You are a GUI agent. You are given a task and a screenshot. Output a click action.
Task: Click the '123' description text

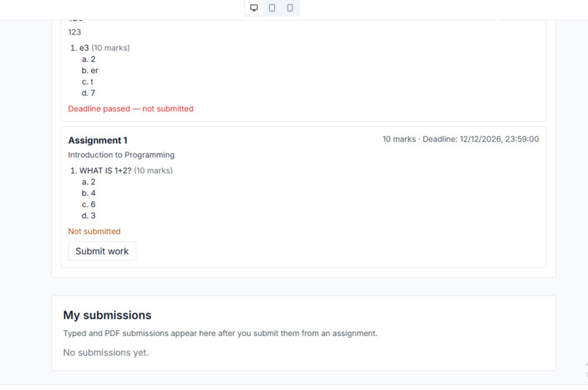74,32
